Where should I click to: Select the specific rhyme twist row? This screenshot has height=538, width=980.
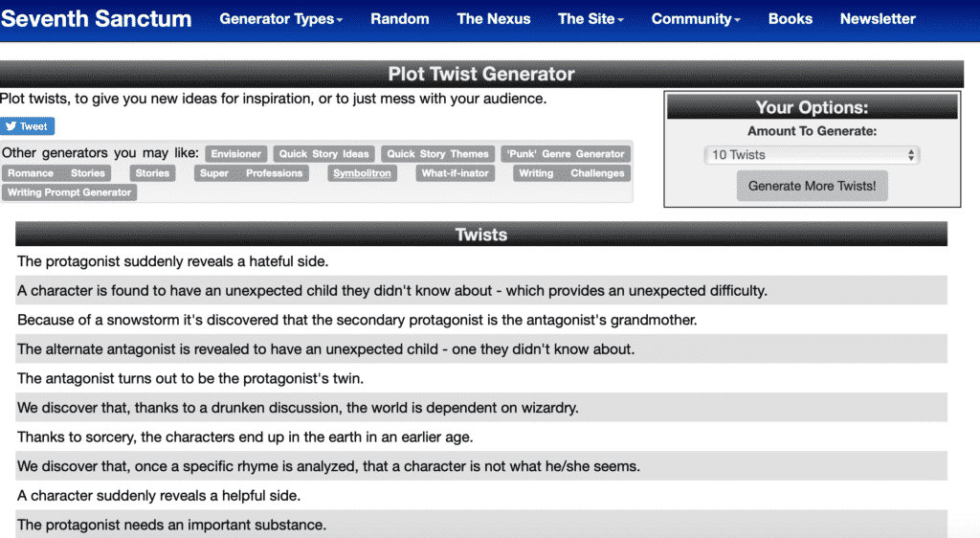tap(481, 466)
